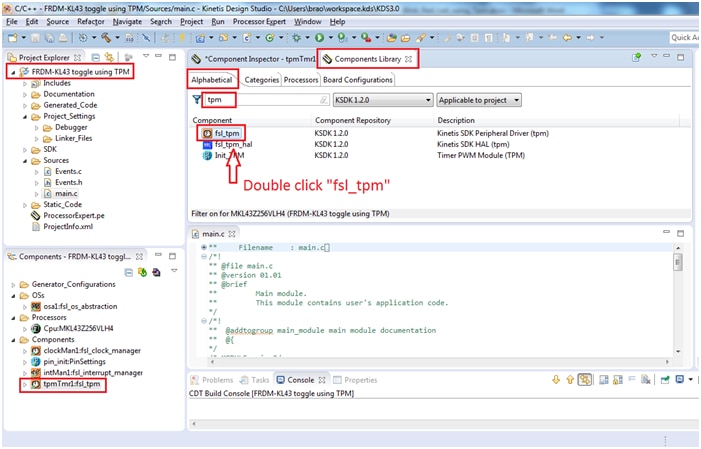Collapse the FRDM-KL43 toggle using TPM project
701x449 pixels.
click(13, 72)
